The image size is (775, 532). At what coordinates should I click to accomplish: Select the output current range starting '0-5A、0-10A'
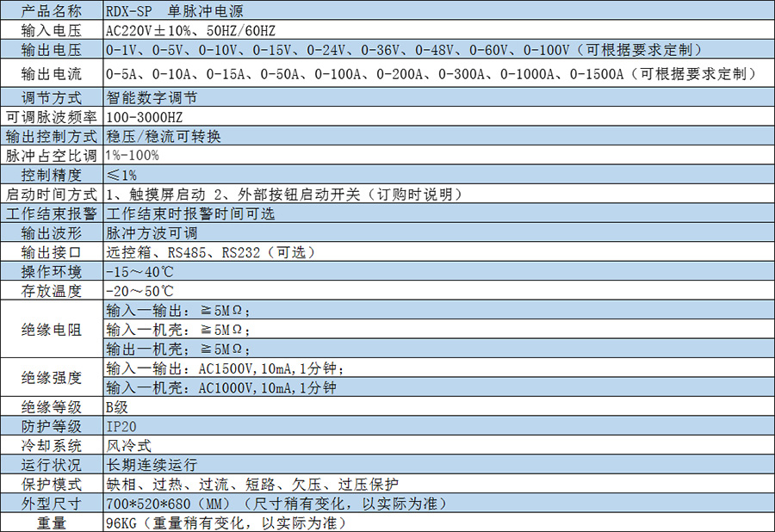(x=431, y=74)
